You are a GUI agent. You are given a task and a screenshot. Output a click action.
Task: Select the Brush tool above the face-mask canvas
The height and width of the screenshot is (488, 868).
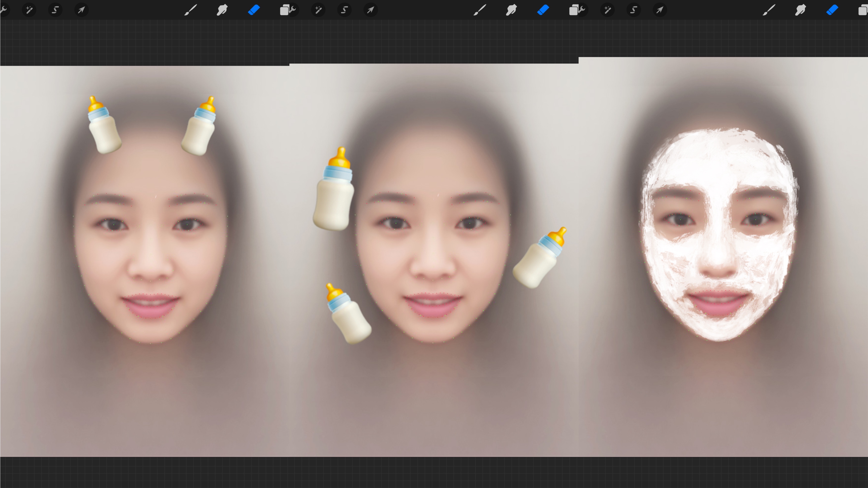(x=769, y=10)
